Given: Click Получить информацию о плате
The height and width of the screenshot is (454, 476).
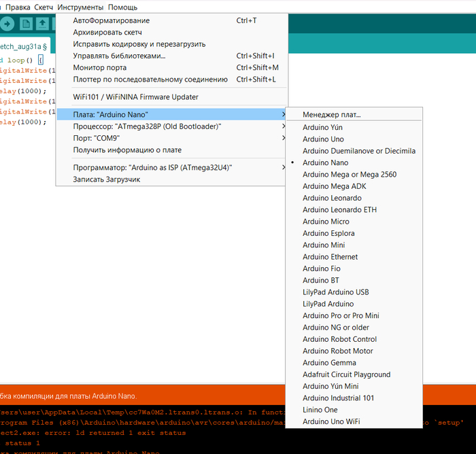Looking at the screenshot, I should tap(172, 150).
